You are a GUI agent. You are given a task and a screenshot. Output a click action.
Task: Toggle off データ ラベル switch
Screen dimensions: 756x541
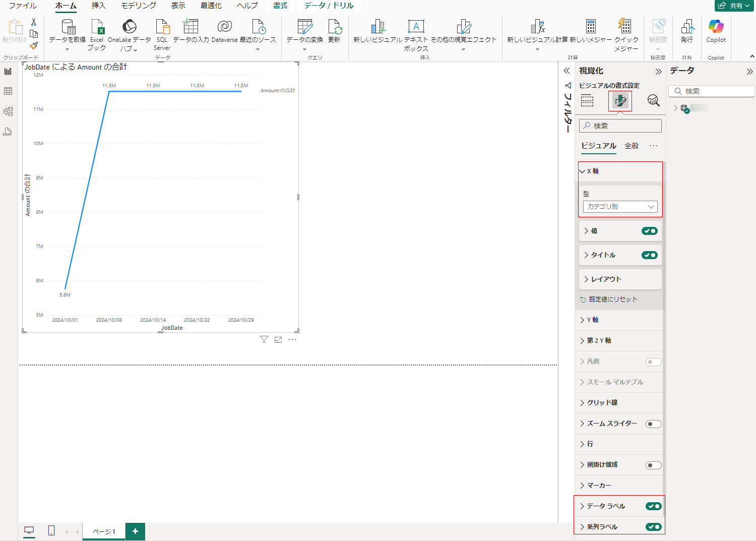tap(653, 506)
